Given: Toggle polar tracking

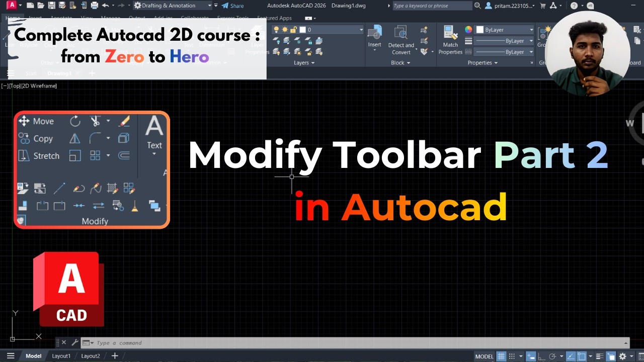Looking at the screenshot, I should coord(553,356).
